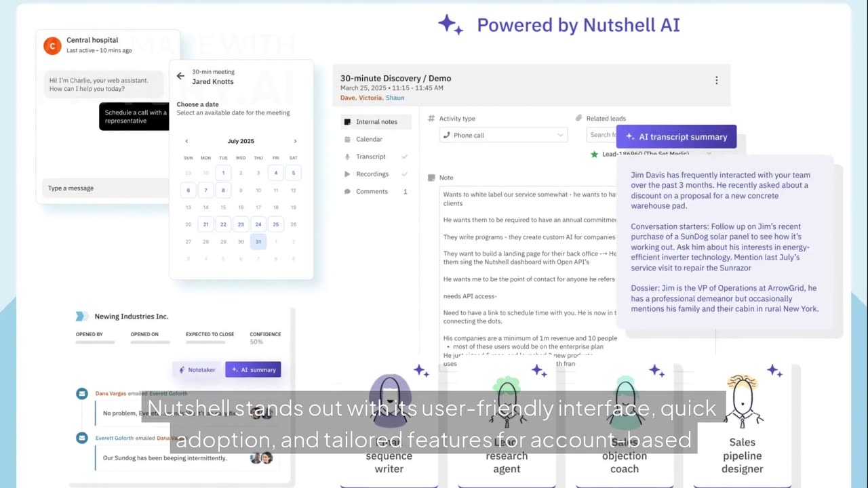Image resolution: width=868 pixels, height=488 pixels.
Task: Click the Activity type hash icon
Action: pos(431,118)
